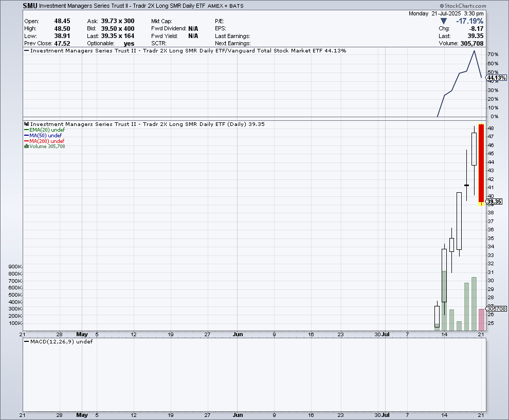Click the Next Earnings label
Image resolution: width=509 pixels, height=420 pixels.
tap(233, 44)
